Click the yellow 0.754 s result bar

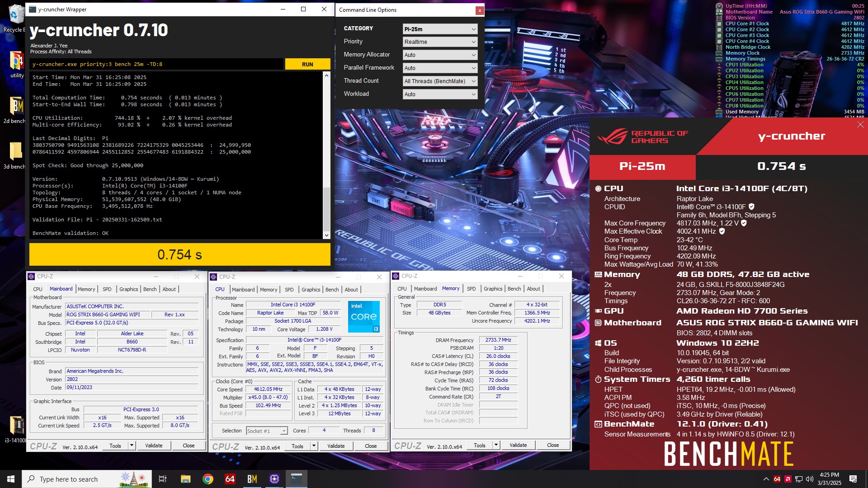pyautogui.click(x=179, y=254)
